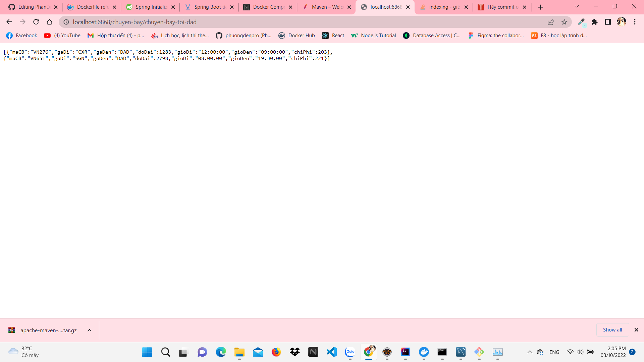Open Figma bookmark
This screenshot has width=644, height=362.
pyautogui.click(x=496, y=36)
